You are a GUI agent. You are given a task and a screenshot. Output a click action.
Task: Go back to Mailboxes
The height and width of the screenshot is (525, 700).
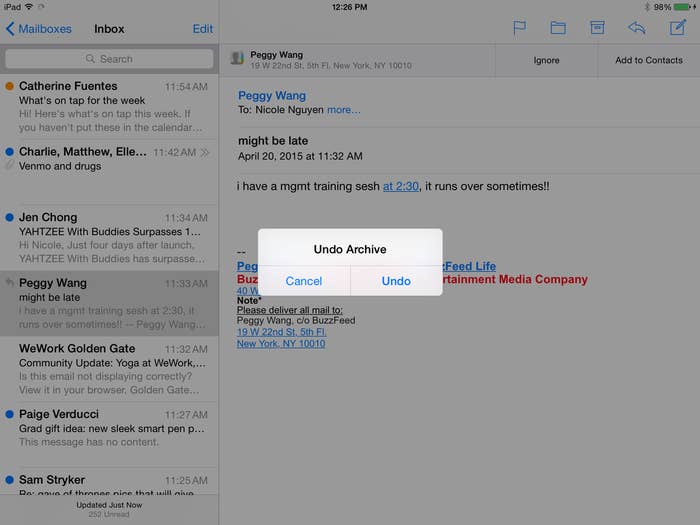[x=38, y=29]
